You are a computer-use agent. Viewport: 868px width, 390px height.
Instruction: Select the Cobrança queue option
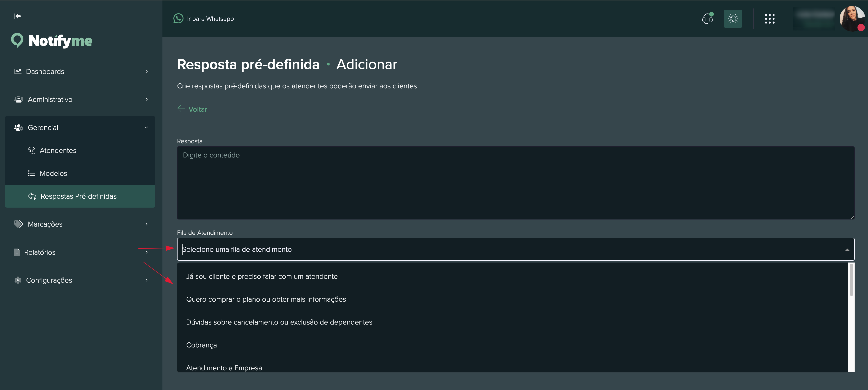[201, 345]
